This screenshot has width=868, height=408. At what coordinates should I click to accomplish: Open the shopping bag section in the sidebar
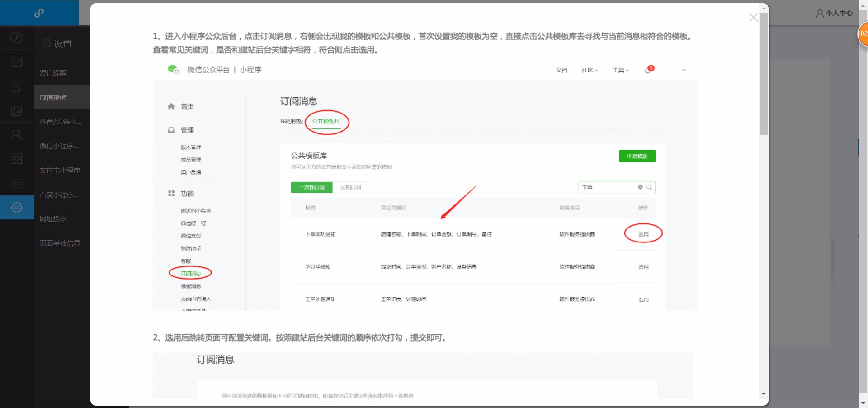(17, 62)
